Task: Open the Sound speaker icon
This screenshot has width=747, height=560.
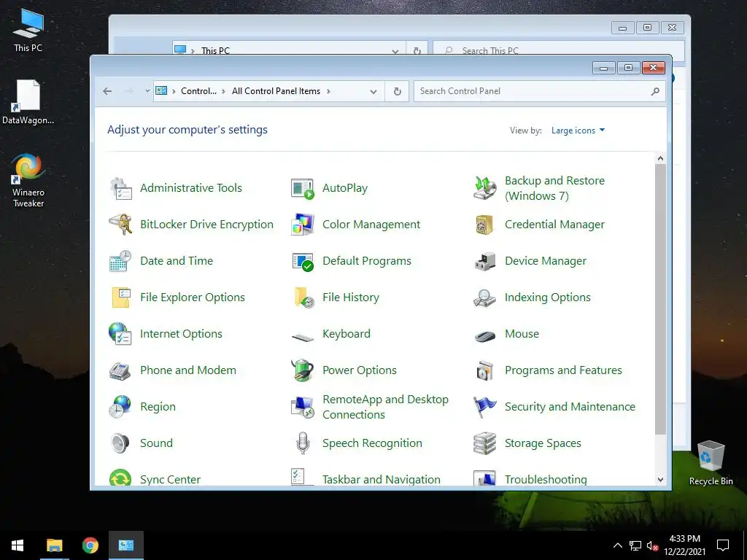Action: 120,443
